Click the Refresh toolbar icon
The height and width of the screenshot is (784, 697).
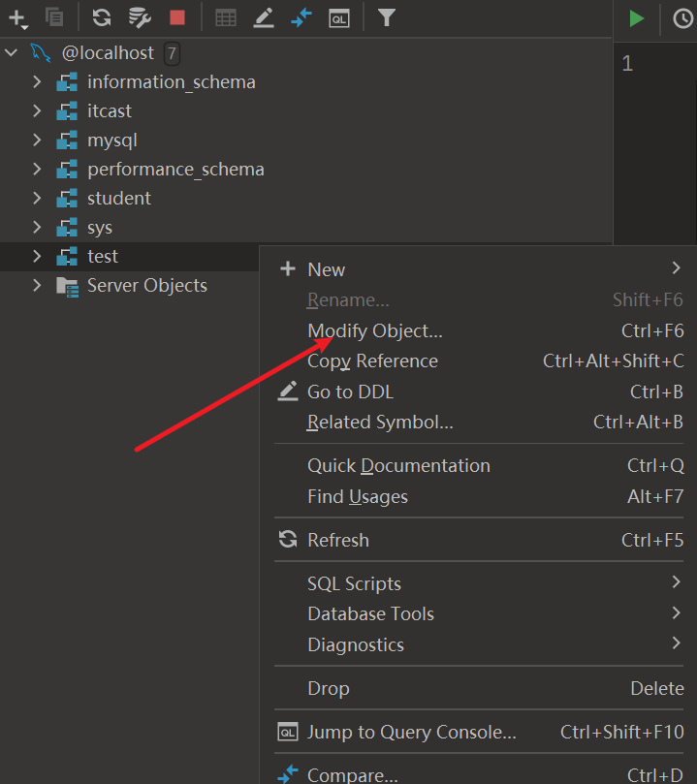coord(102,17)
